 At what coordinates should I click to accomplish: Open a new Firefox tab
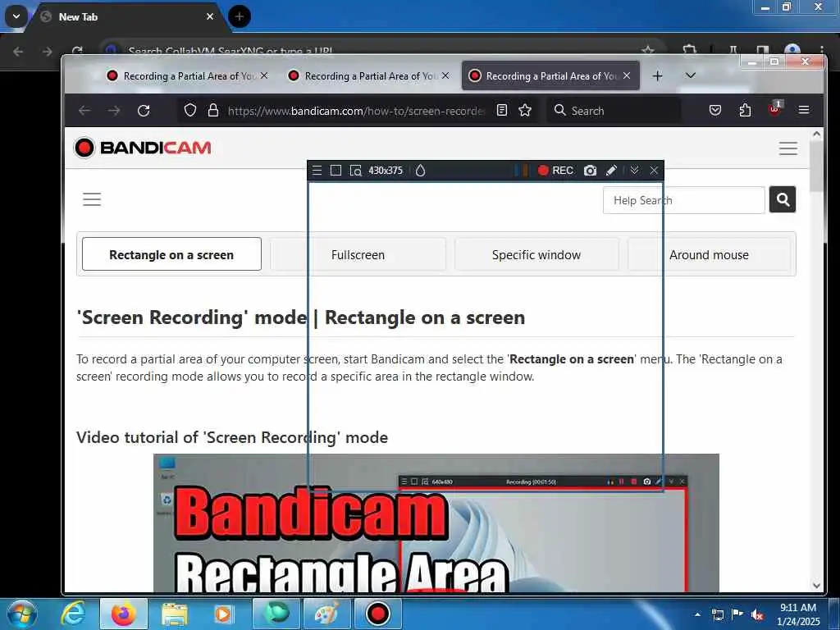click(x=657, y=76)
